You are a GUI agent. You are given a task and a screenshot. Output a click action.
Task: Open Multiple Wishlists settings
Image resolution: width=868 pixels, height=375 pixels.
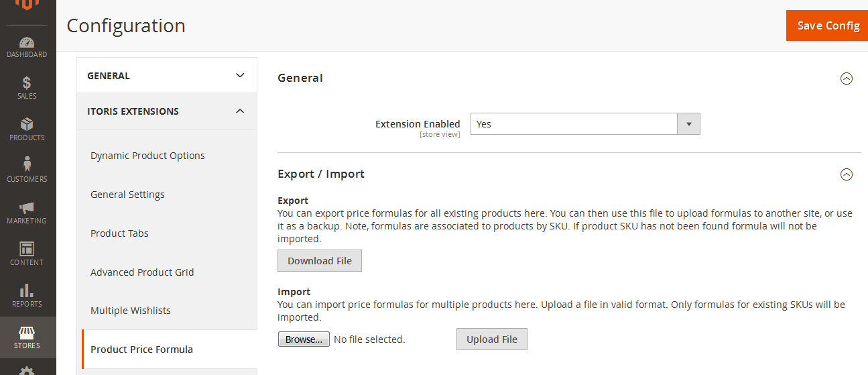point(131,311)
